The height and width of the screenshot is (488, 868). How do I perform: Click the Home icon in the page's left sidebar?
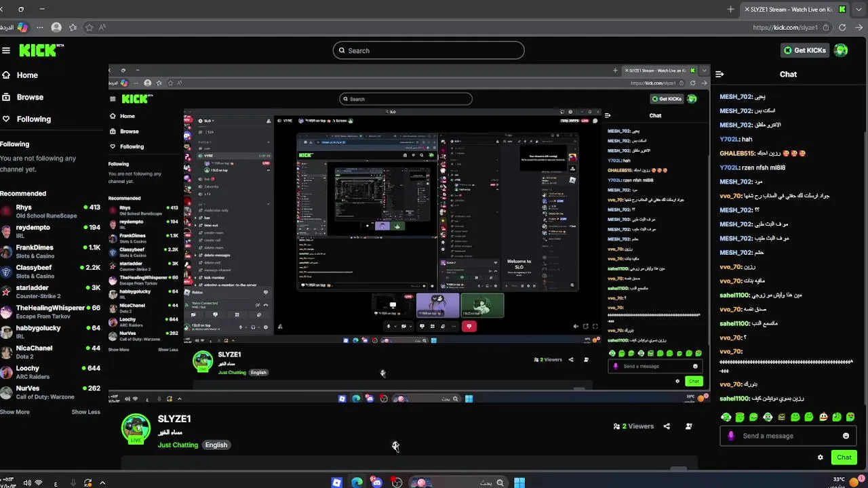(6, 75)
